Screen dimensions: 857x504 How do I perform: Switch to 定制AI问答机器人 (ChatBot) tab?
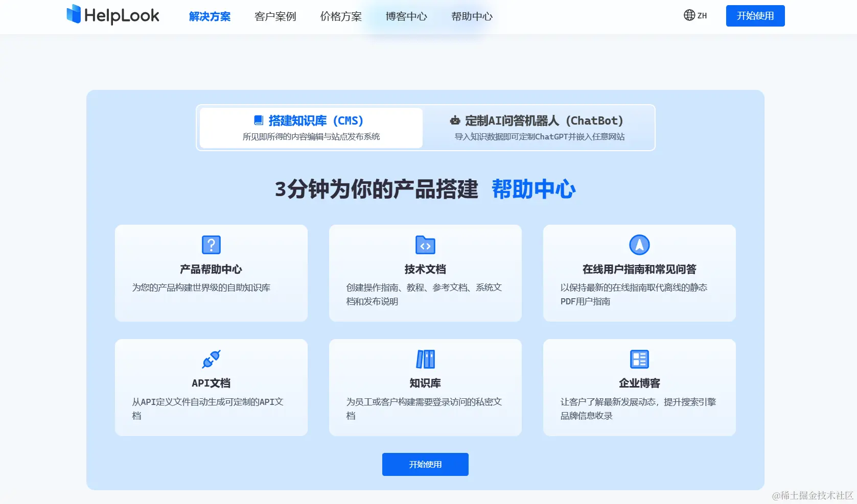coord(539,128)
